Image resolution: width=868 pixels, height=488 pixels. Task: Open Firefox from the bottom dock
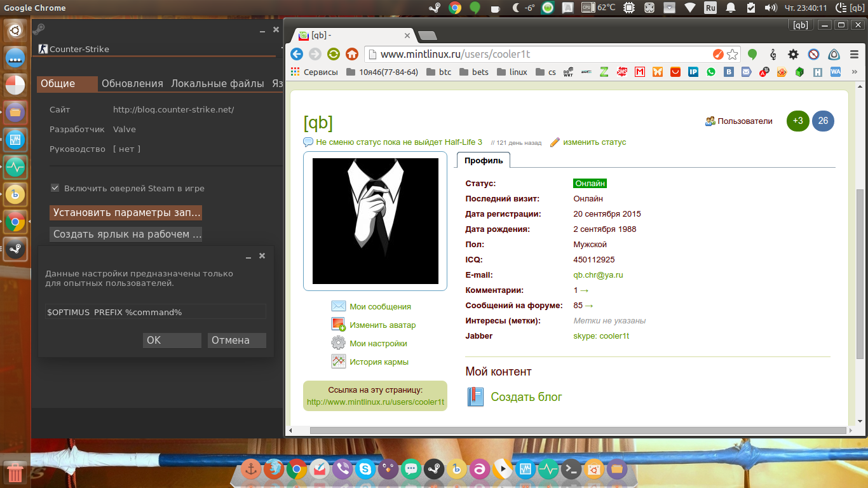coord(273,470)
